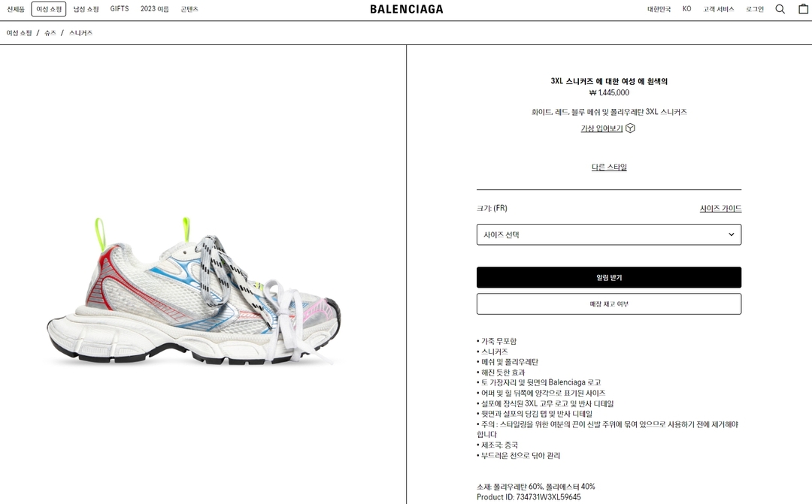This screenshot has height=504, width=812.
Task: Click the sneaker product image
Action: click(194, 291)
